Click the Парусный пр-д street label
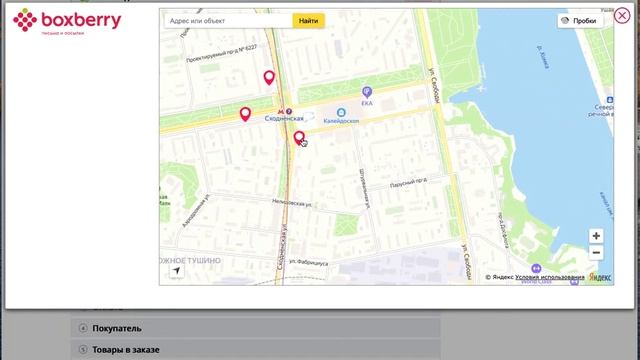Image resolution: width=640 pixels, height=360 pixels. (x=409, y=182)
